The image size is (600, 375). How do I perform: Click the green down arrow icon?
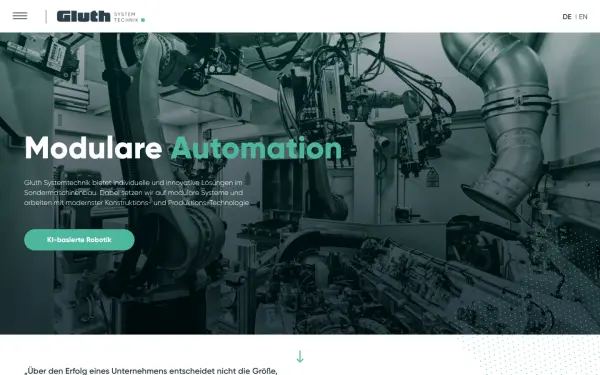pyautogui.click(x=300, y=356)
